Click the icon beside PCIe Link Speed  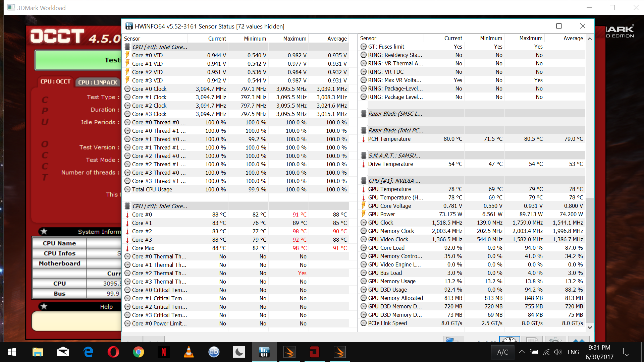(x=364, y=323)
